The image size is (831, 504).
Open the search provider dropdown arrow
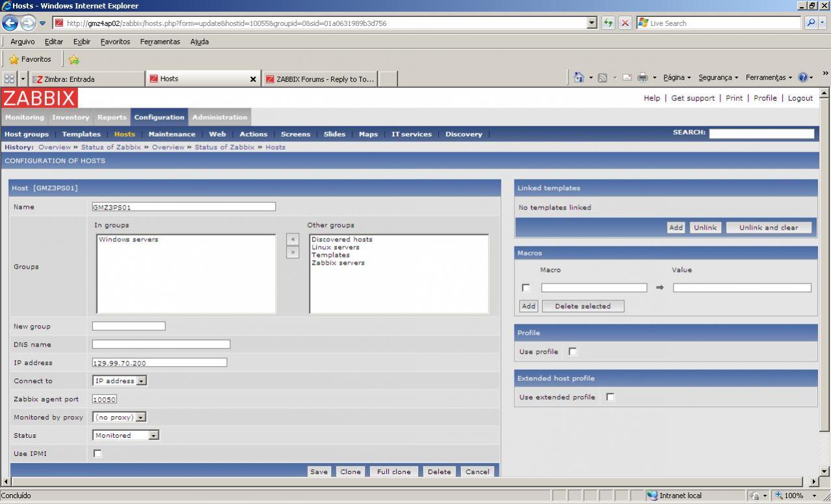[x=823, y=23]
